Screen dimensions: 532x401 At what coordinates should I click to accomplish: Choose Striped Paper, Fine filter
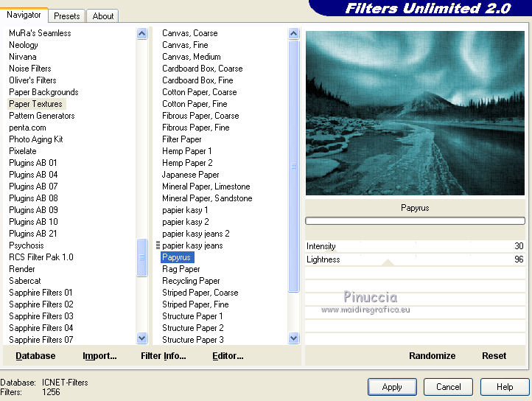pyautogui.click(x=195, y=304)
